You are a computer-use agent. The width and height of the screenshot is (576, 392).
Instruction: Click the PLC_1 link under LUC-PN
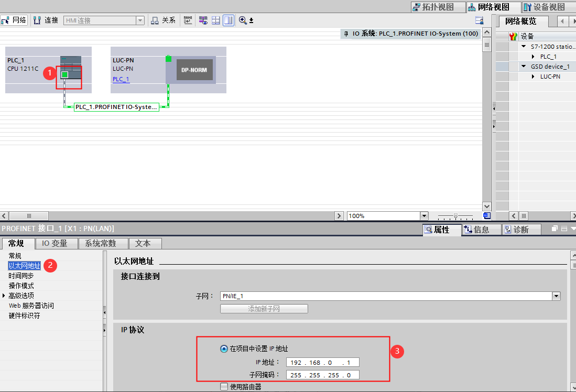point(121,79)
